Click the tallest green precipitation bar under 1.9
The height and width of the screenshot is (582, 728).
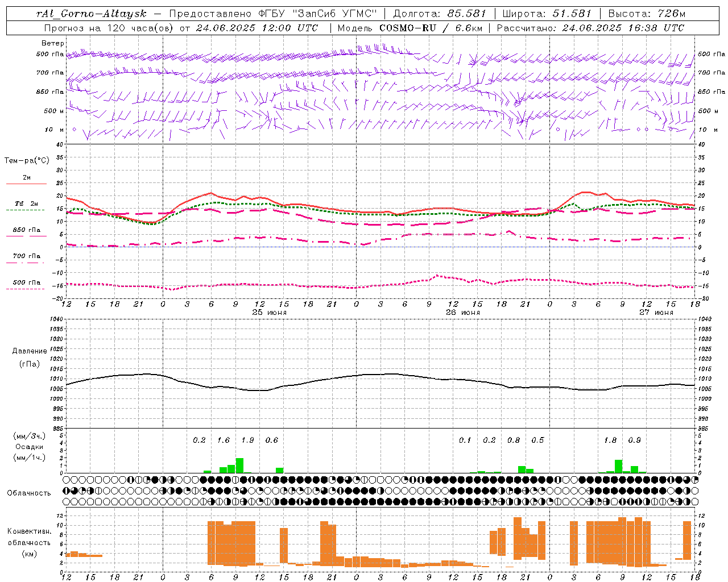tap(239, 465)
